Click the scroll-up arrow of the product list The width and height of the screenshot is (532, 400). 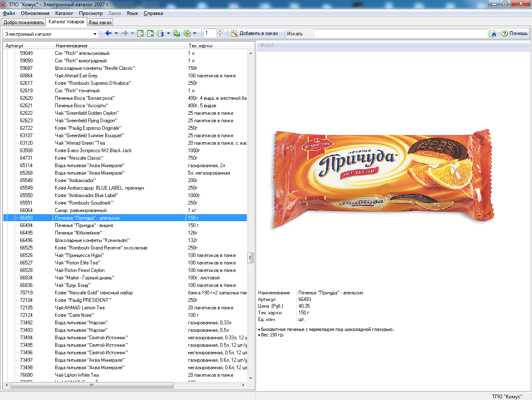coord(250,53)
